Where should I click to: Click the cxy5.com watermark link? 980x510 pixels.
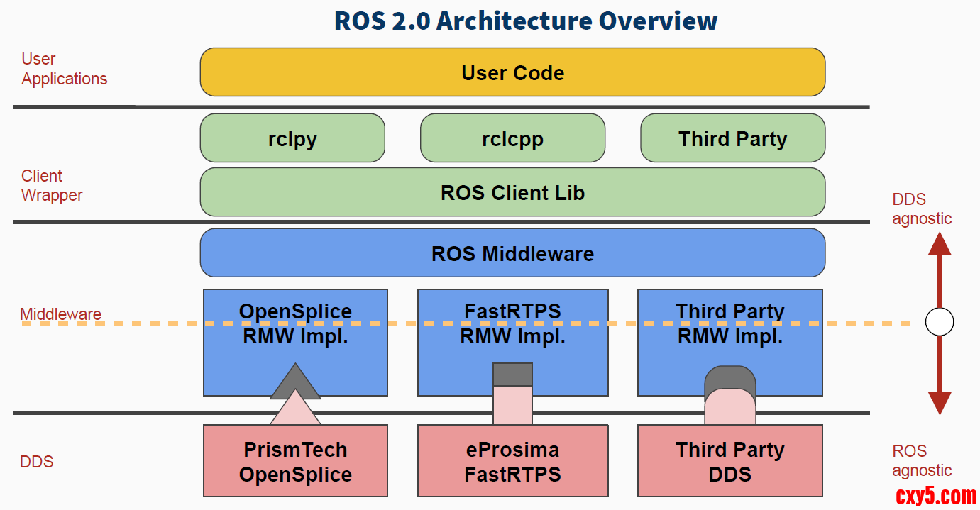pos(936,496)
